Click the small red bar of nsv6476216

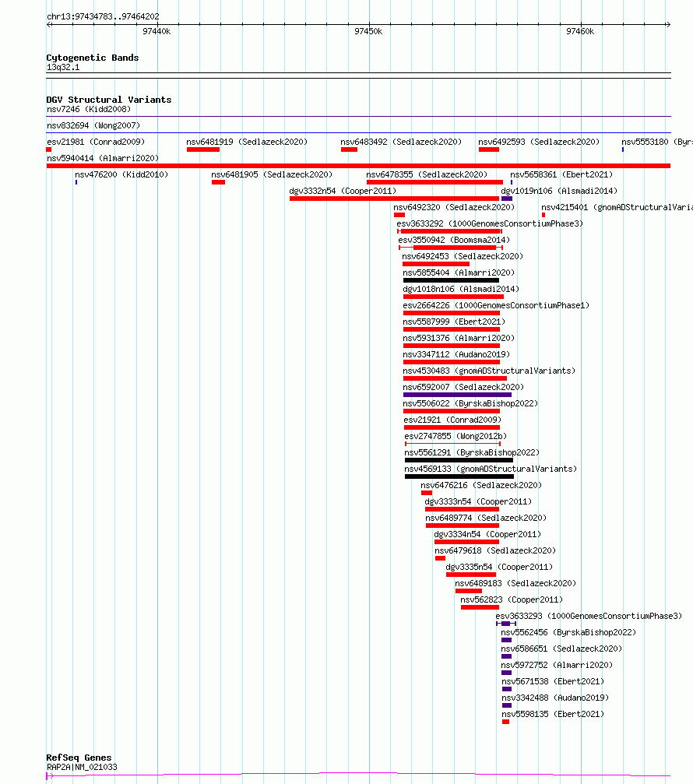coord(427,493)
